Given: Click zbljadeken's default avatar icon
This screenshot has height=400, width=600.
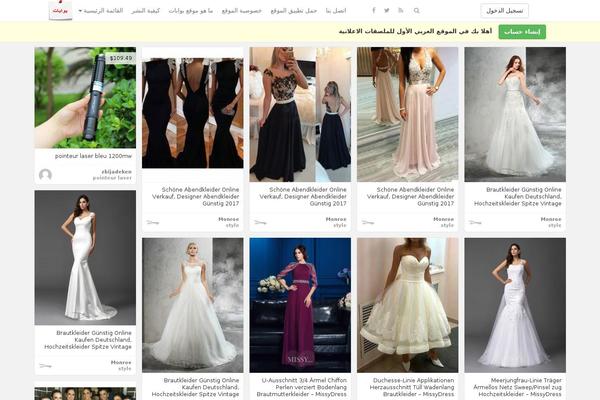Looking at the screenshot, I should (x=46, y=175).
